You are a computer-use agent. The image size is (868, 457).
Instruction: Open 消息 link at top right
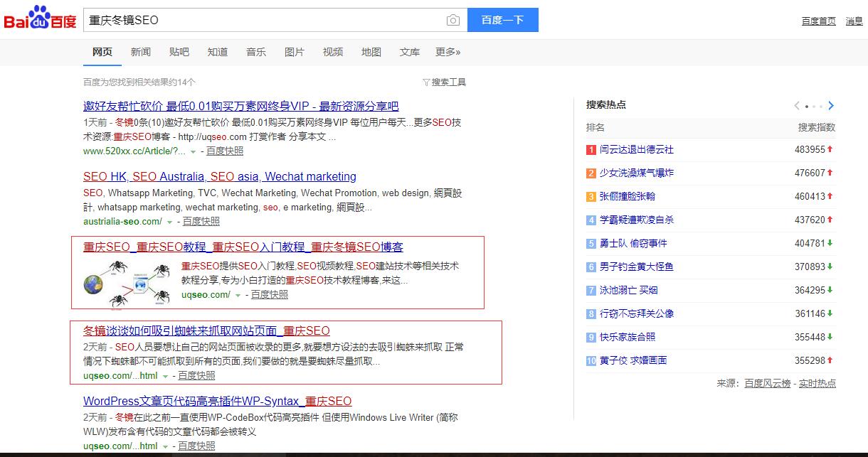tap(854, 21)
